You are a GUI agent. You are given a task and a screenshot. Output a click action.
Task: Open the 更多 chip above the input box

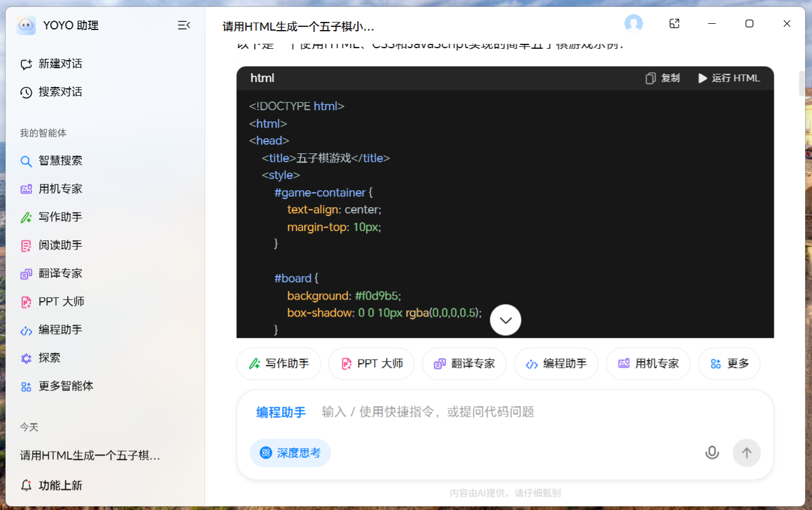point(729,364)
